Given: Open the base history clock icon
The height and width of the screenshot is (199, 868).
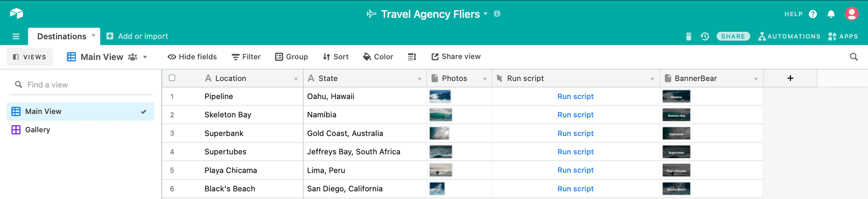Looking at the screenshot, I should [705, 36].
